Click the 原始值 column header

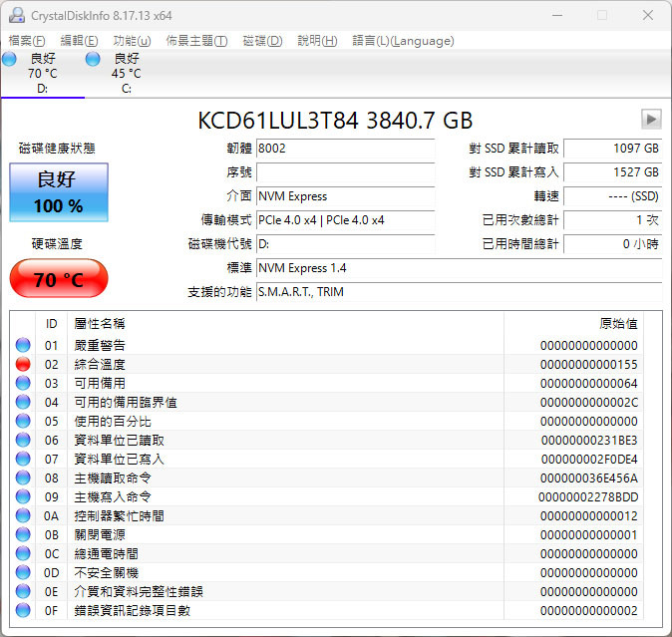coord(573,323)
